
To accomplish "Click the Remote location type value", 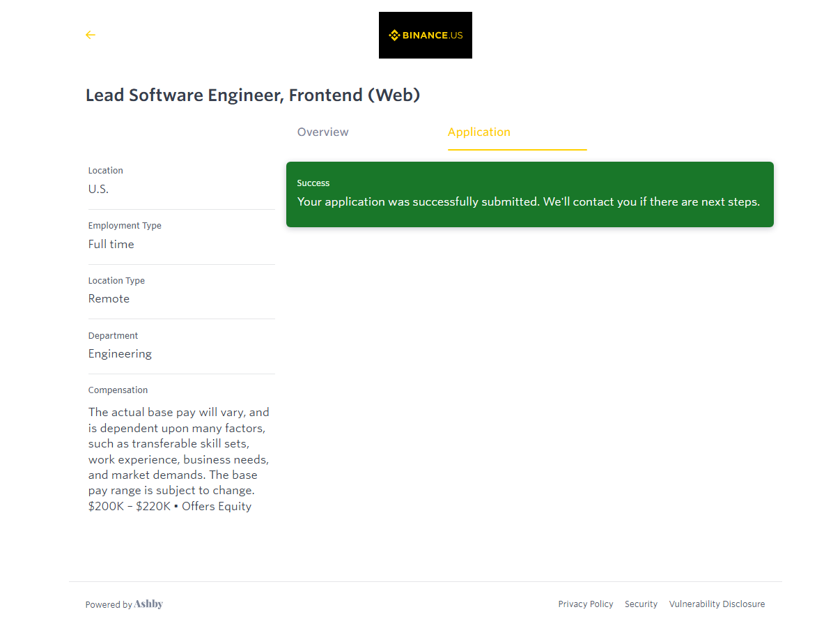I will click(109, 299).
